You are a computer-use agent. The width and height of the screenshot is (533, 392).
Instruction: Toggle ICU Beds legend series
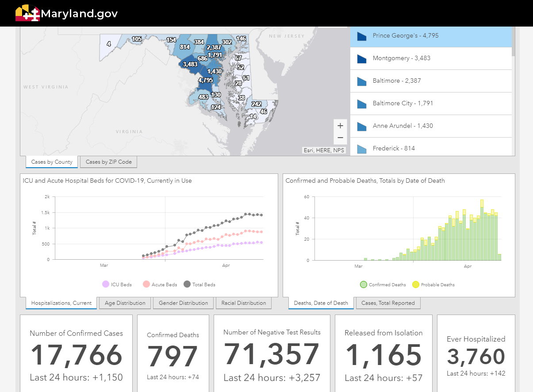tap(106, 284)
